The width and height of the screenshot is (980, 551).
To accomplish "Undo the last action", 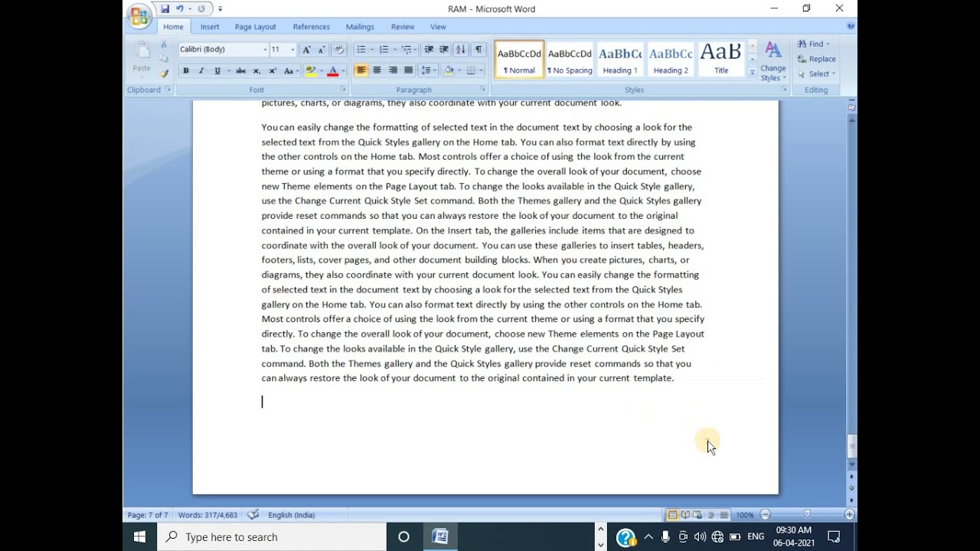I will tap(180, 9).
